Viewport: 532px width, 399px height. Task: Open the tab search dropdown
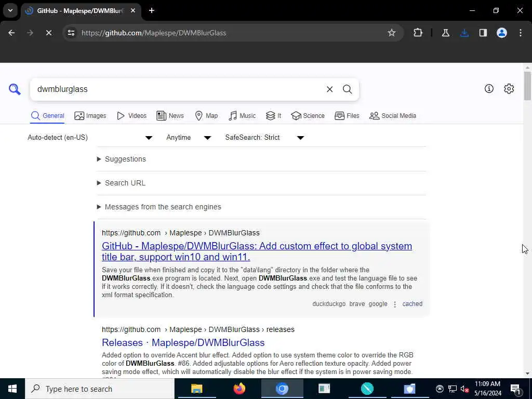(10, 10)
